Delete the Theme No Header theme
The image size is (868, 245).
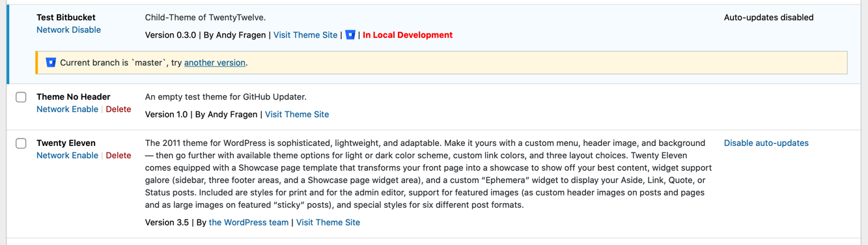pyautogui.click(x=119, y=109)
